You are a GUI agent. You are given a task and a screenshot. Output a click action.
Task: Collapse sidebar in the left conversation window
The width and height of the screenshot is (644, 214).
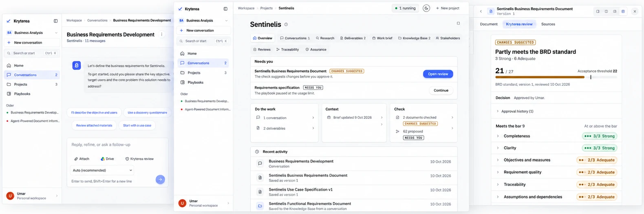(56, 21)
